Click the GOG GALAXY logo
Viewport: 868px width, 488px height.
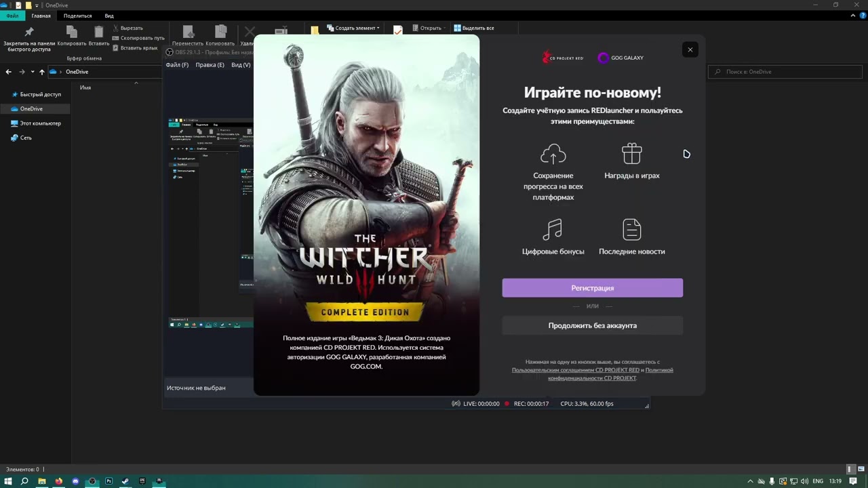click(620, 58)
